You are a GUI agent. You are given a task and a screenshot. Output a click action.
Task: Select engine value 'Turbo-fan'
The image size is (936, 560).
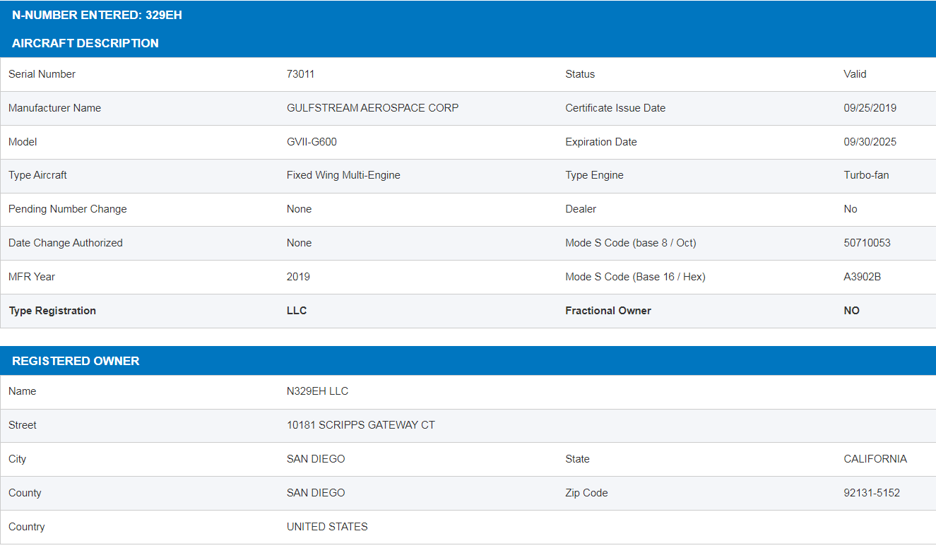click(x=866, y=175)
